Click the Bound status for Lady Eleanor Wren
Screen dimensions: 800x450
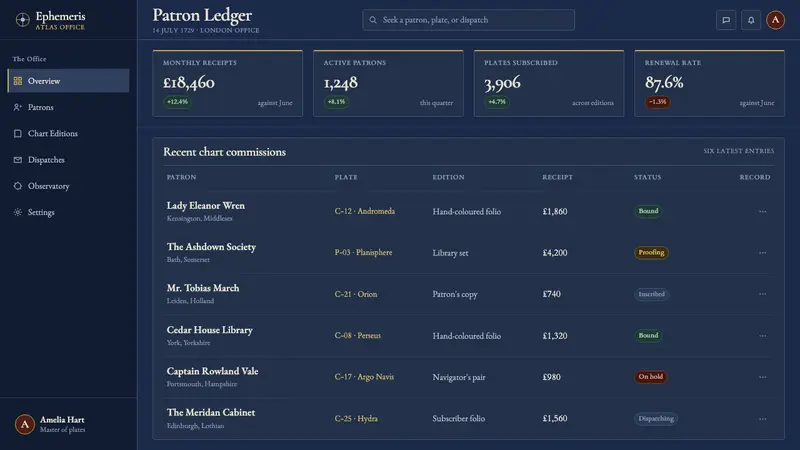point(648,211)
